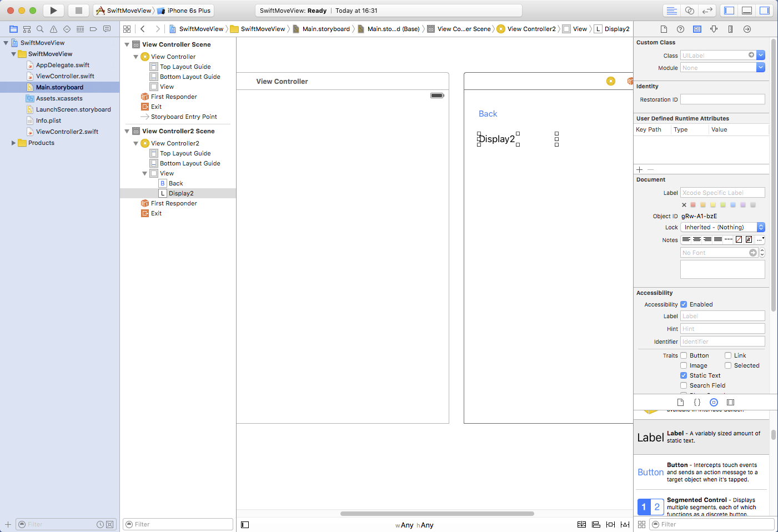Click the Back button on canvas
This screenshot has width=778, height=532.
click(488, 114)
